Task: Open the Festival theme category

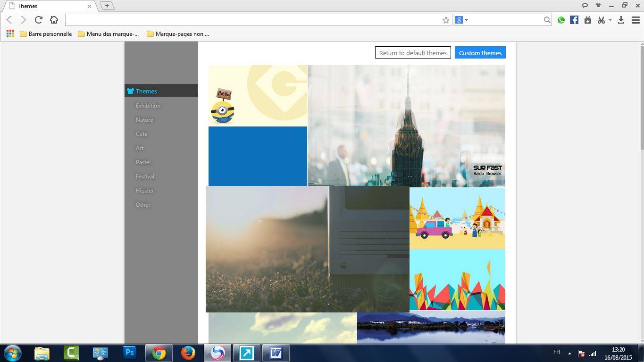Action: 145,177
